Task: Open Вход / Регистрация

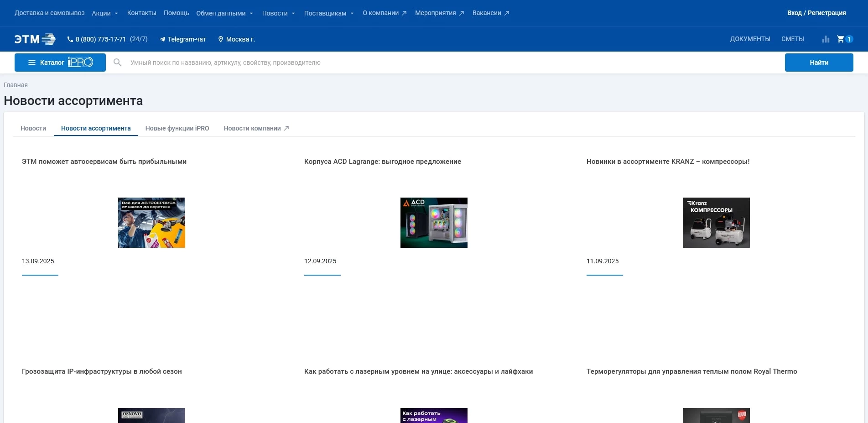Action: click(x=817, y=13)
